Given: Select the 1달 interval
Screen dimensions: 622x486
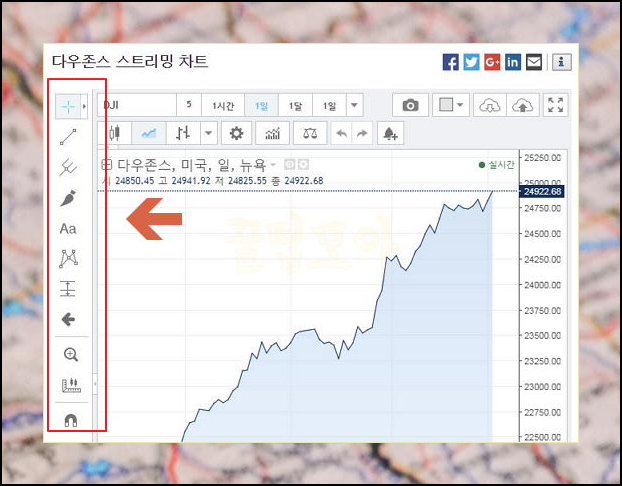Looking at the screenshot, I should 295,105.
